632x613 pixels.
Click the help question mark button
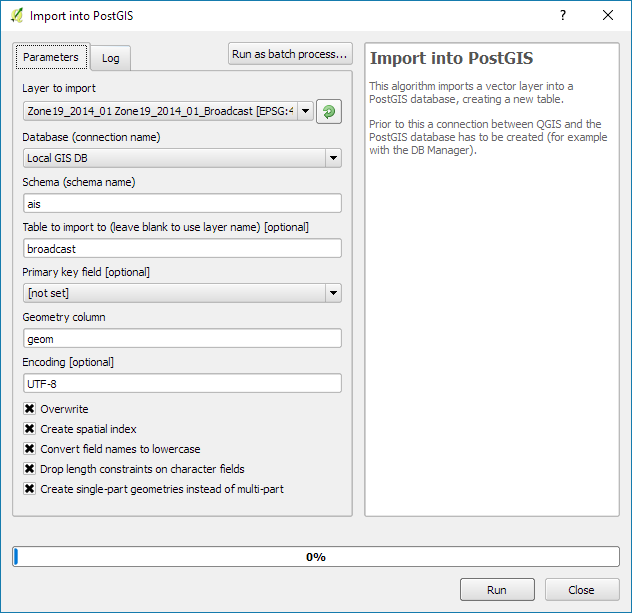point(563,15)
